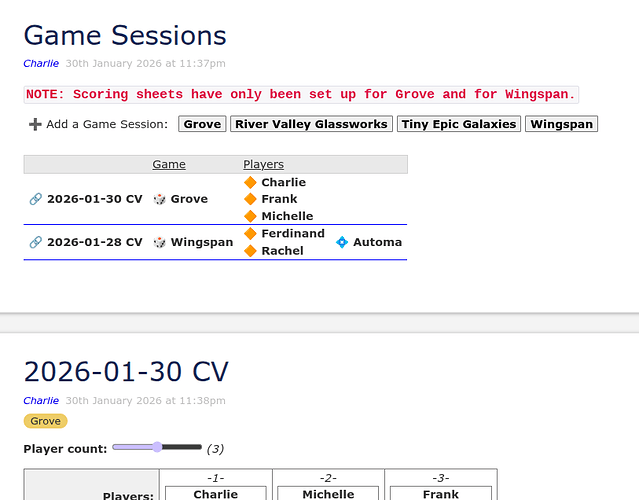Click the dice icon next to Grove in table

click(159, 199)
